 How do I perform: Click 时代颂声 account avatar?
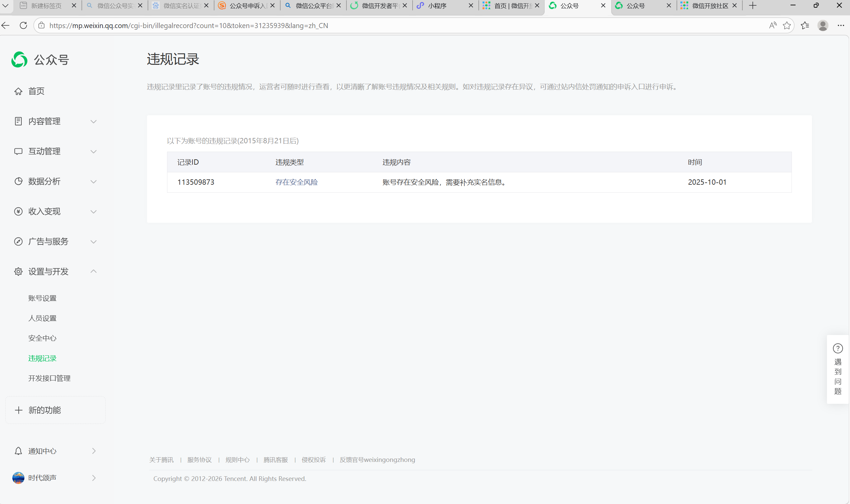tap(18, 478)
